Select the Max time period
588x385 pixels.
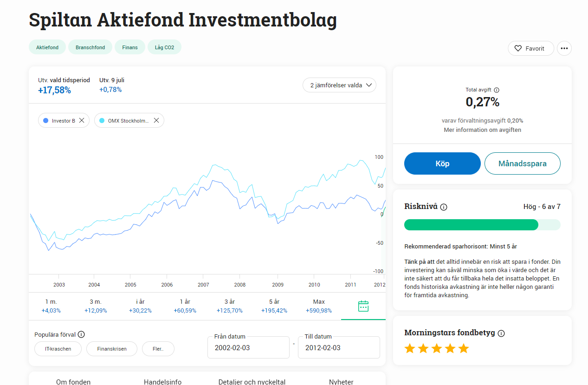coord(319,306)
